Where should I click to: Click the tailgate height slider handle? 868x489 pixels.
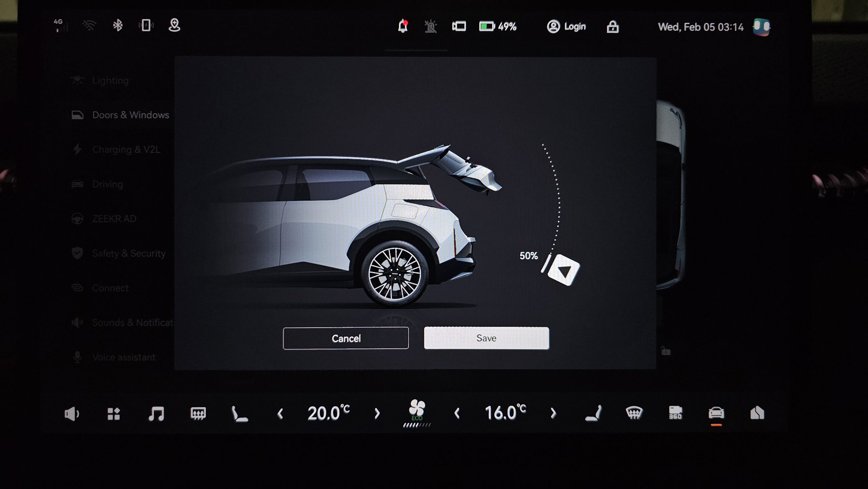(563, 270)
